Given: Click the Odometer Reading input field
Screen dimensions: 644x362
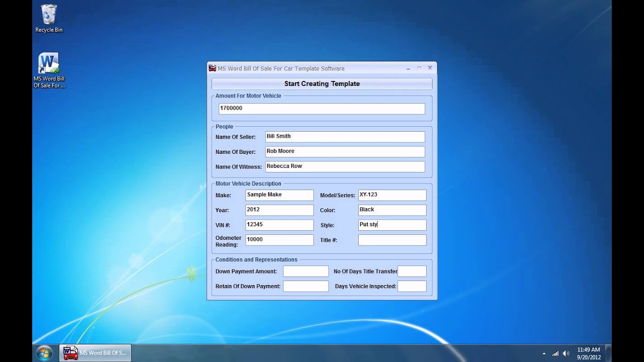Looking at the screenshot, I should click(x=280, y=240).
